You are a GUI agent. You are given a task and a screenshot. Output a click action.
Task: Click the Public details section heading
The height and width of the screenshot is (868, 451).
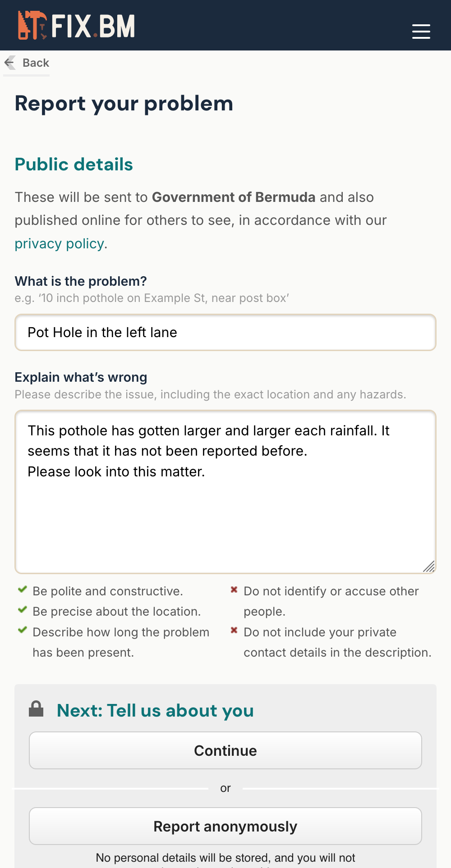click(74, 164)
